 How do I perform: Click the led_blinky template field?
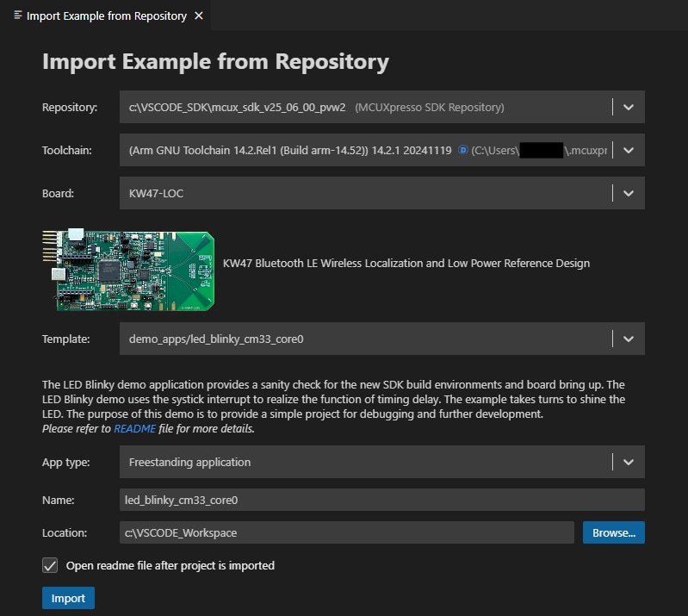(381, 339)
